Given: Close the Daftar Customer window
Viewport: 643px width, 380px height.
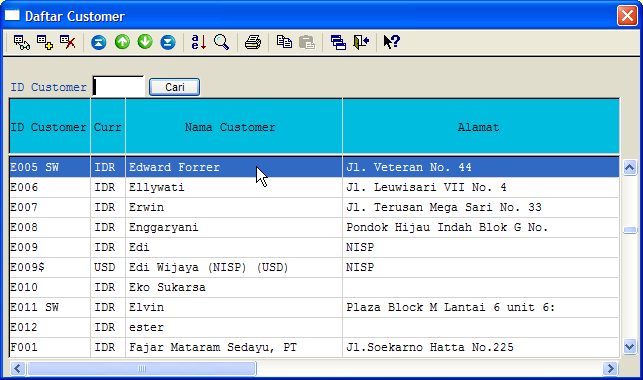Looking at the screenshot, I should coord(627,16).
